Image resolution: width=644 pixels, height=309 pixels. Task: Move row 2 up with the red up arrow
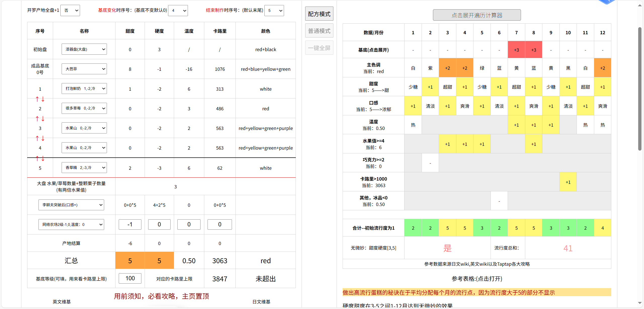37,119
